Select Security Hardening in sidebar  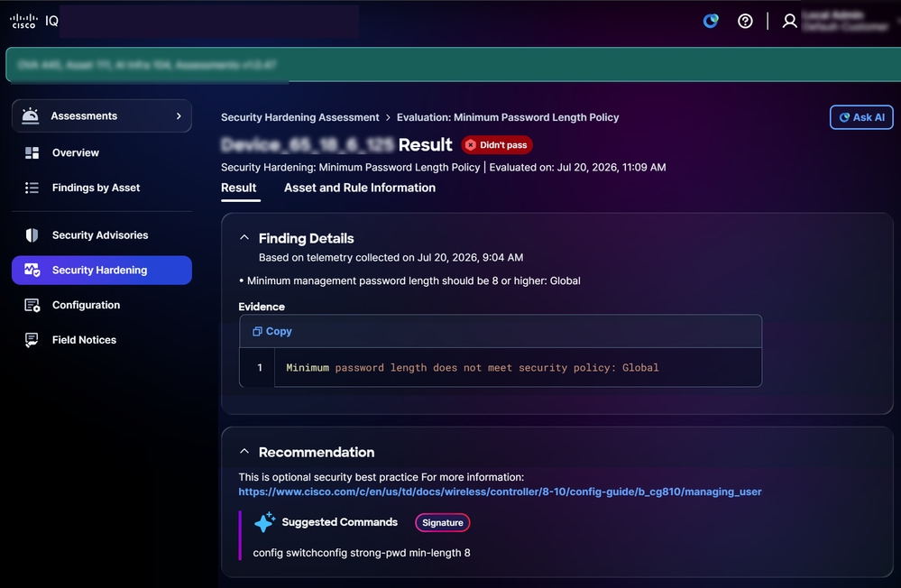point(102,271)
